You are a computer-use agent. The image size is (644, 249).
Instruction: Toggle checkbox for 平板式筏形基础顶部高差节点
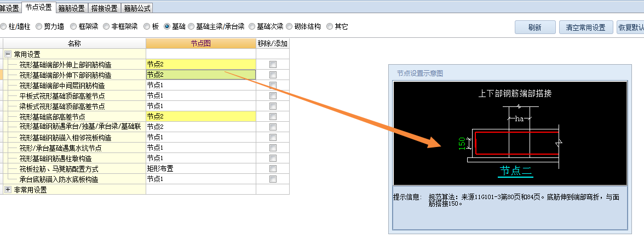point(273,95)
